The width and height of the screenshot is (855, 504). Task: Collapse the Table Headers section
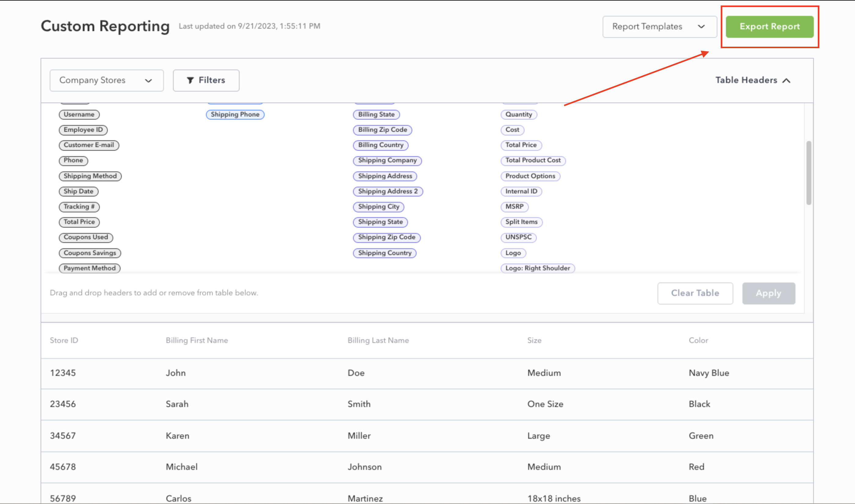click(x=753, y=81)
